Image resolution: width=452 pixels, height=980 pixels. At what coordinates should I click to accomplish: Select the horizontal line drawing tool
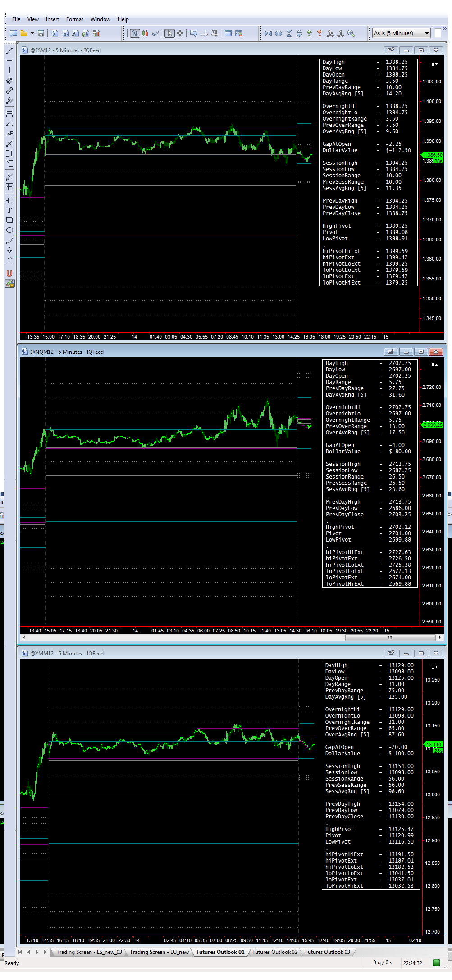(9, 60)
